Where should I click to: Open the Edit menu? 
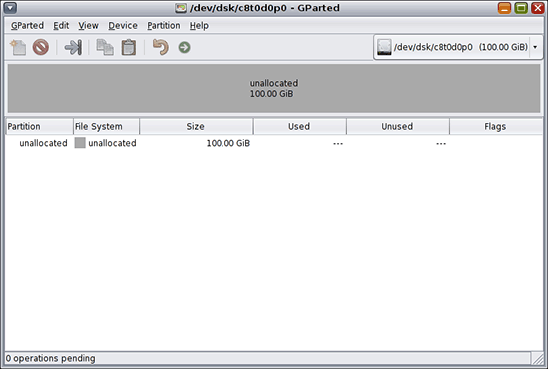click(x=61, y=26)
